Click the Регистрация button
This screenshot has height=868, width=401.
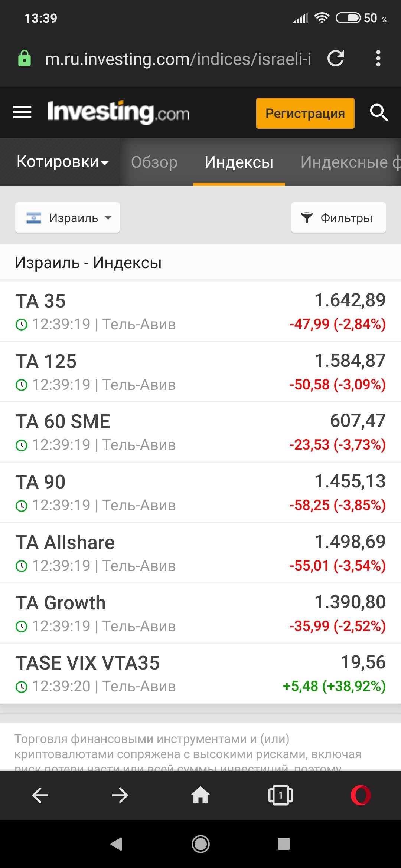[305, 113]
